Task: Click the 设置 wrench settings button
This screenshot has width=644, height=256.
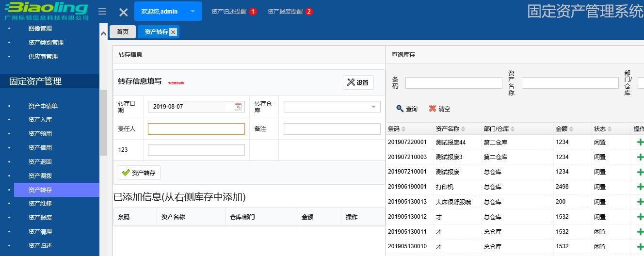Action: [x=358, y=82]
